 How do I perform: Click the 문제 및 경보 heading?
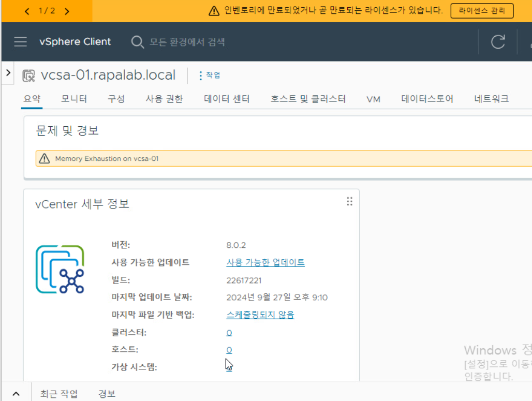(67, 130)
